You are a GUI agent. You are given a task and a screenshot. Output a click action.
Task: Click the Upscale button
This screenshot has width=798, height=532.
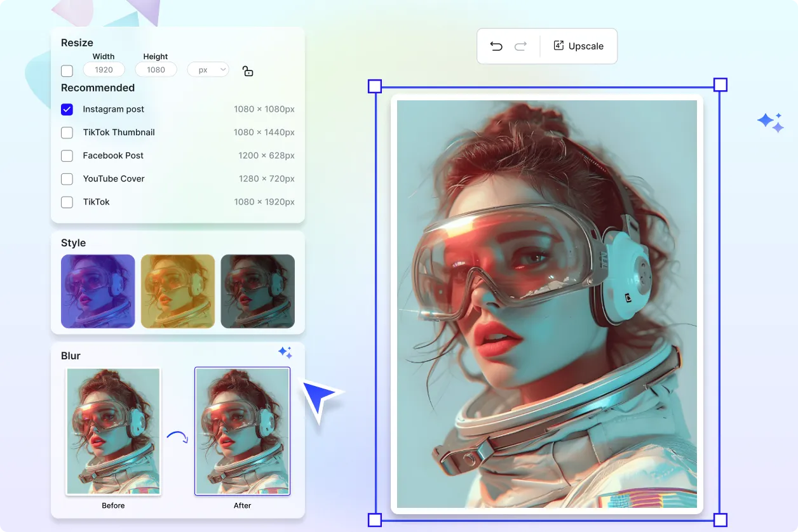pyautogui.click(x=578, y=46)
